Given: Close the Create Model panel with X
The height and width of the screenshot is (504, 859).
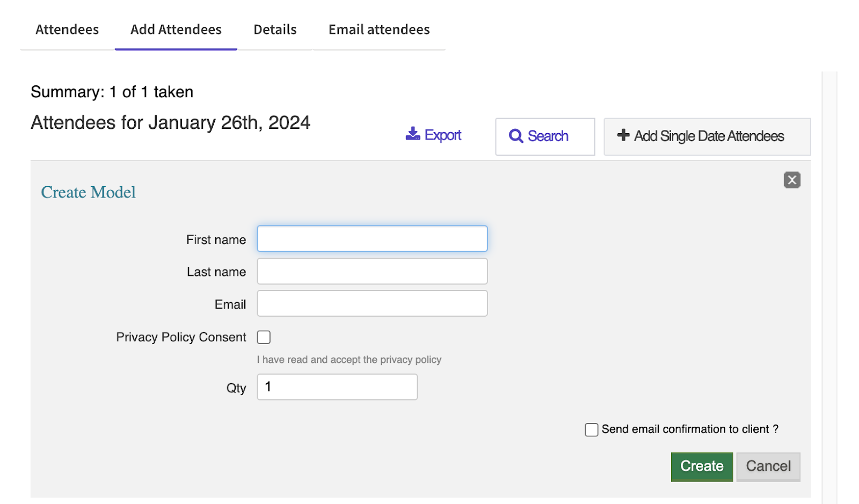Looking at the screenshot, I should click(792, 180).
